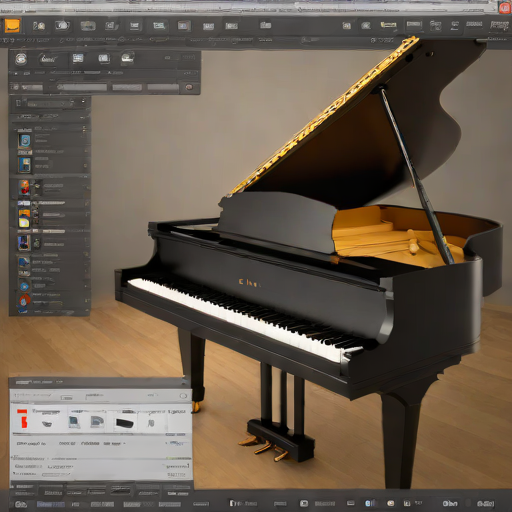This screenshot has height=512, width=512.
Task: Select the light-blue circular thumbnail in the left list
Action: click(x=25, y=141)
